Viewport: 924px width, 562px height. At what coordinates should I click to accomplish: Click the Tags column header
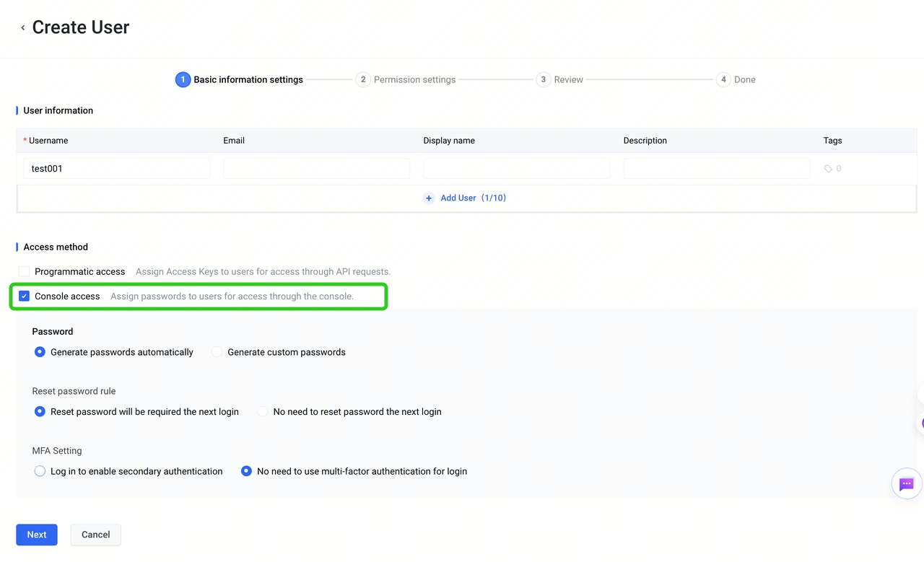coord(832,141)
